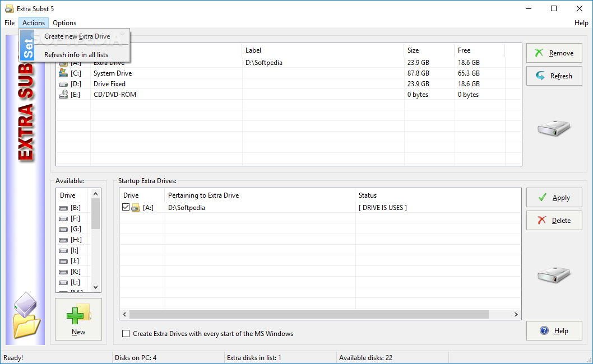Viewport: 593px width, 364px height.
Task: Select available drive [K:] icon
Action: (63, 272)
